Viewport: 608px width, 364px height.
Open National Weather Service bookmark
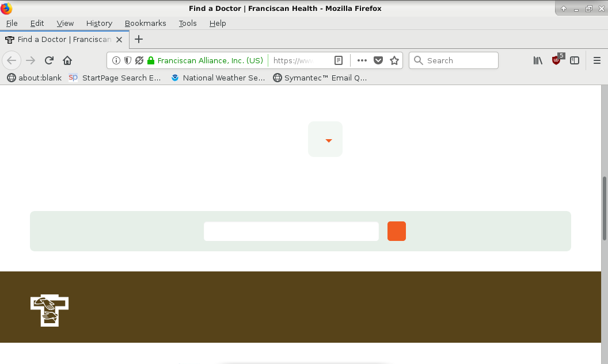(x=218, y=78)
